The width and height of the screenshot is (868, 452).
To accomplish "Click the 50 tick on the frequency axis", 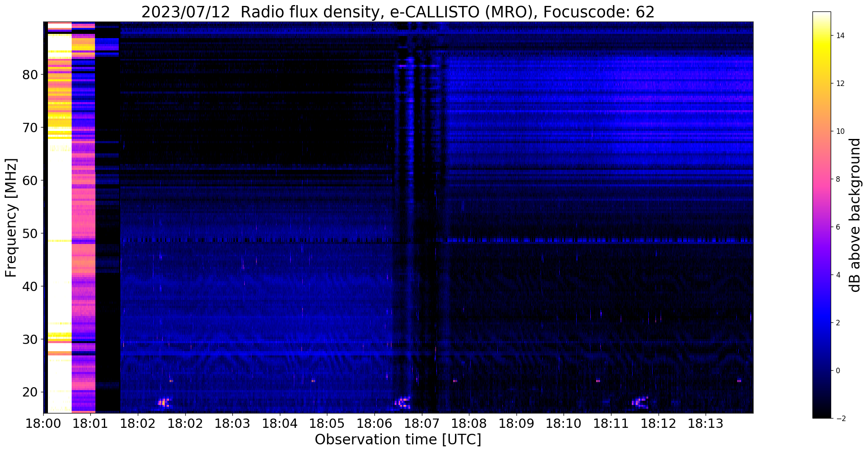I will tap(31, 233).
